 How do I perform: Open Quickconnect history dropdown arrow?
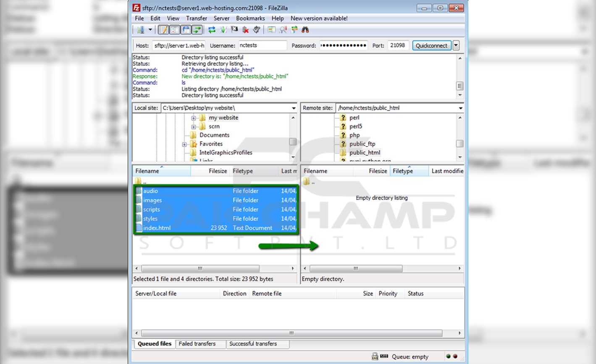(x=456, y=45)
